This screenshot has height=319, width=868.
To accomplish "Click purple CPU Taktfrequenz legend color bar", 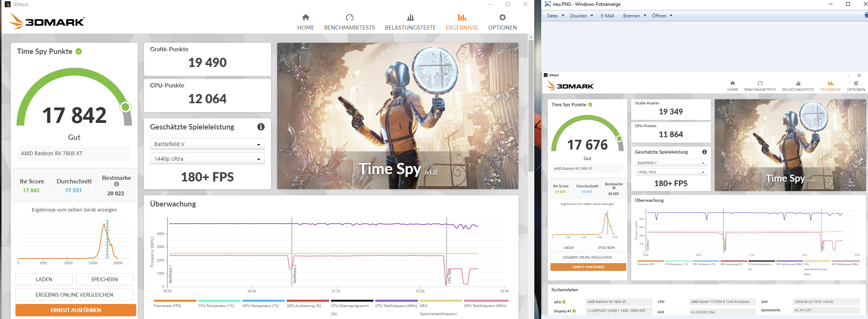I will click(x=396, y=301).
